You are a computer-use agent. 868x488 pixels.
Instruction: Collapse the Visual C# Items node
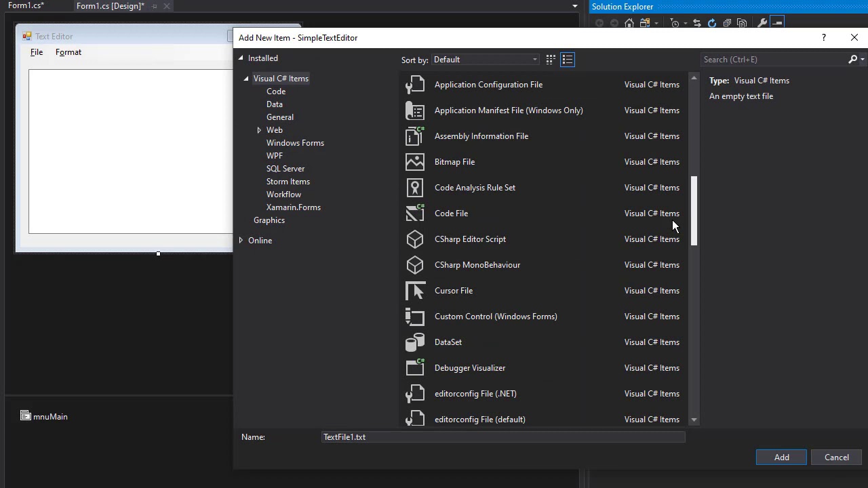(x=246, y=79)
